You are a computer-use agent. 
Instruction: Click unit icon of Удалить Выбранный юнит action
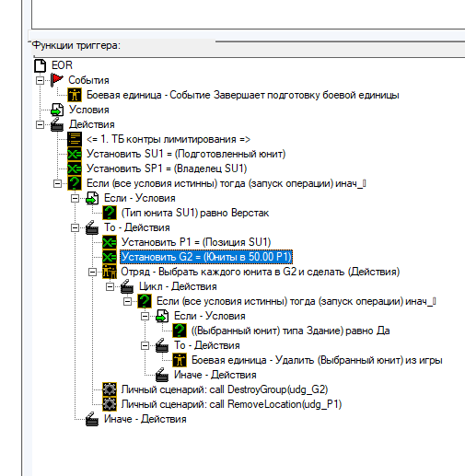[180, 360]
